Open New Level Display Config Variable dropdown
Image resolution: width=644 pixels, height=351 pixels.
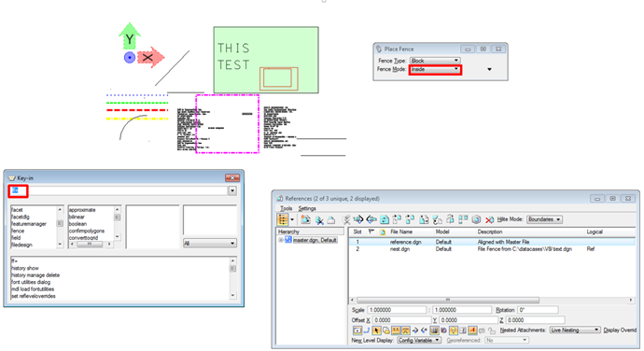tap(419, 341)
